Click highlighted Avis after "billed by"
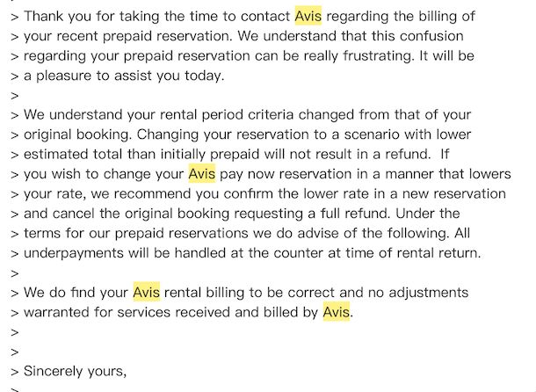 tap(337, 310)
